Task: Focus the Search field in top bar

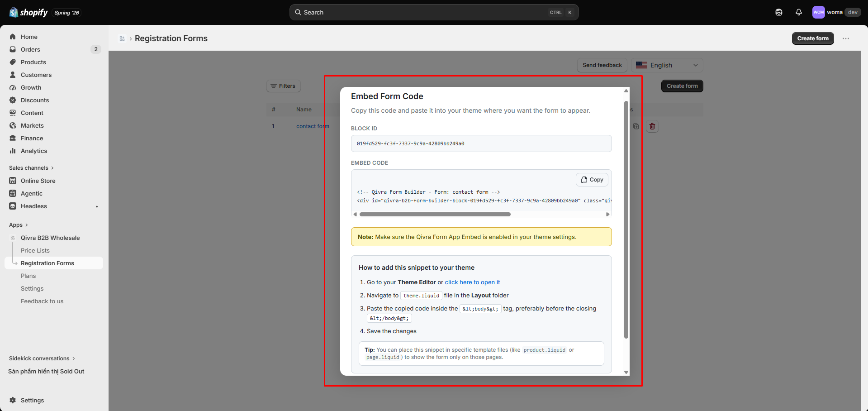Action: pyautogui.click(x=434, y=12)
